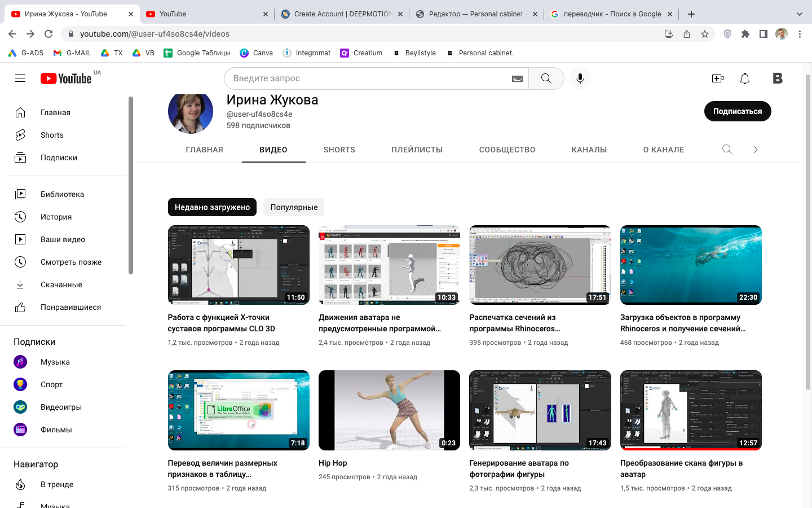
Task: Open a new browser tab
Action: 691,14
